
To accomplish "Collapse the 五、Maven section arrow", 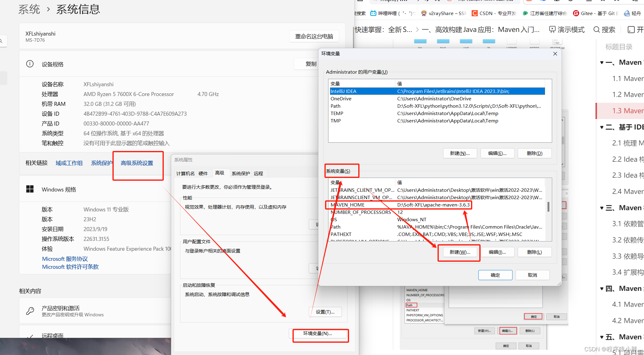I will tap(602, 337).
